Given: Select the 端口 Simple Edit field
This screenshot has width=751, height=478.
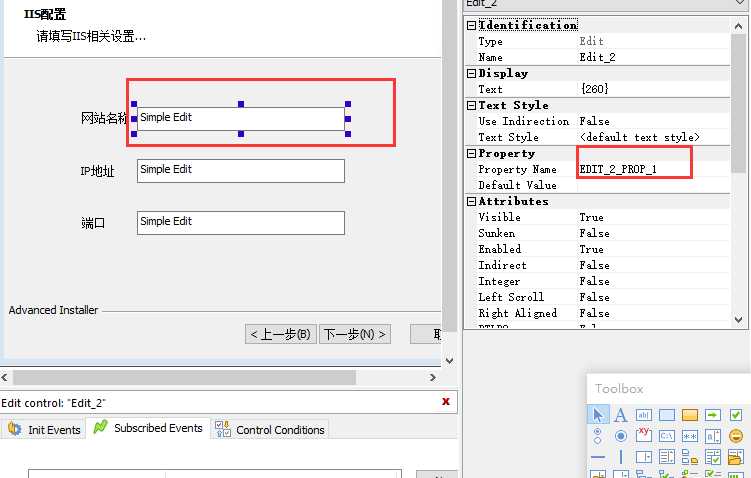Looking at the screenshot, I should [x=240, y=223].
